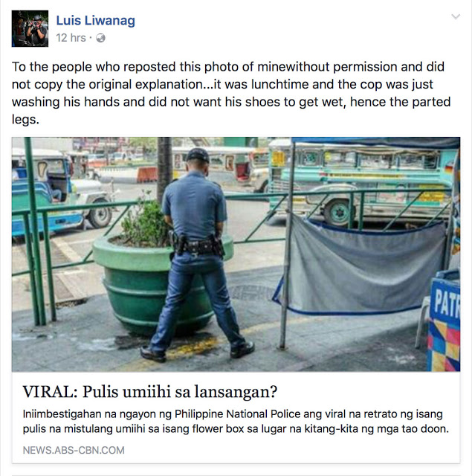This screenshot has width=472, height=476.
Task: Click the palm tree trunk behind the planter
Action: click(164, 170)
